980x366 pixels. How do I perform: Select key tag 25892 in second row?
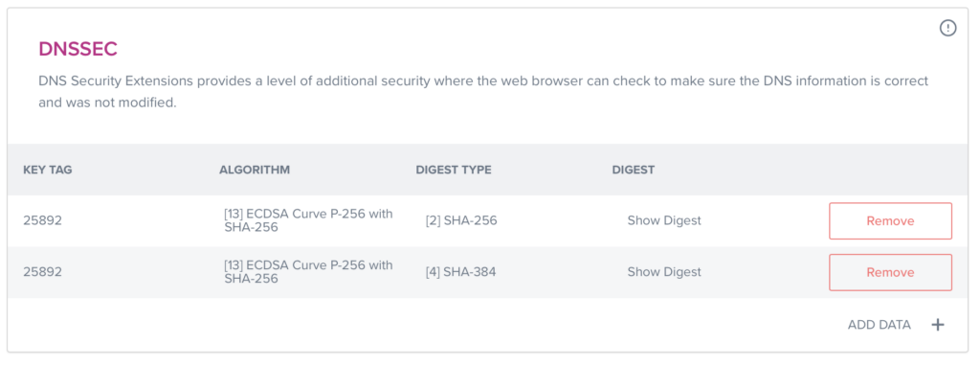[x=42, y=271]
